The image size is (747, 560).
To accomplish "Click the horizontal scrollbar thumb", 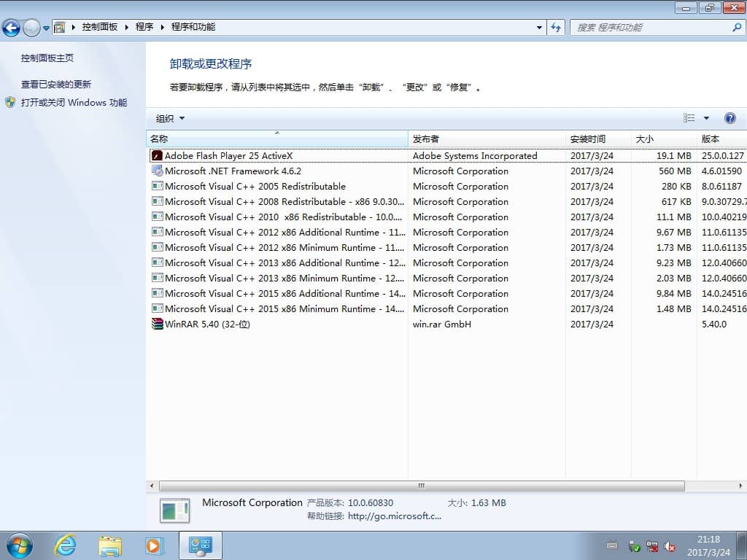I will click(422, 486).
